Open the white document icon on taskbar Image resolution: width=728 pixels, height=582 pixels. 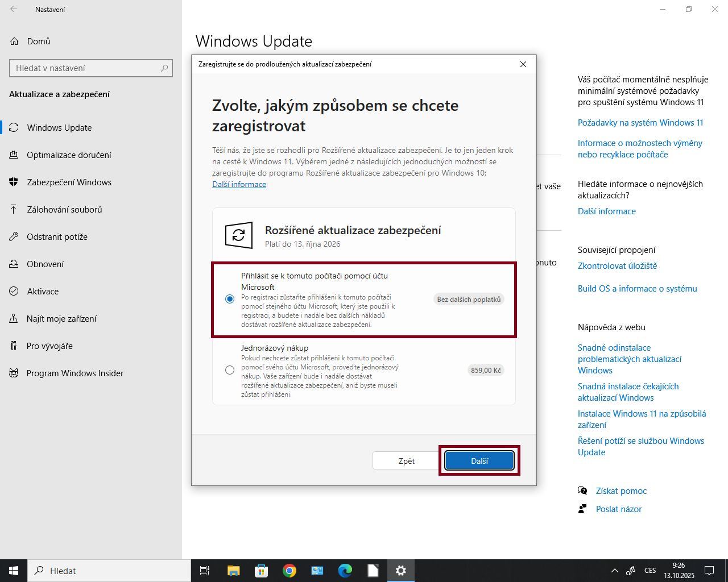[x=373, y=571]
